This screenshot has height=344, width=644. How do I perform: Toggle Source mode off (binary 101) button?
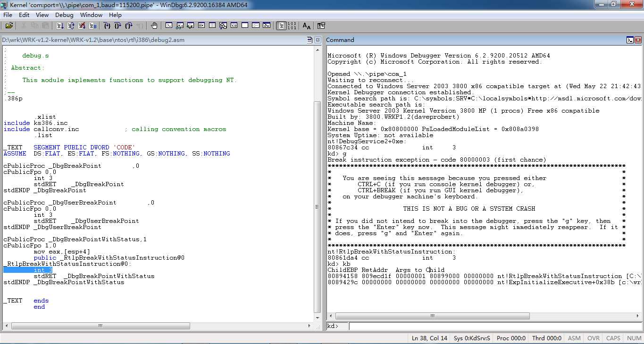tap(292, 25)
